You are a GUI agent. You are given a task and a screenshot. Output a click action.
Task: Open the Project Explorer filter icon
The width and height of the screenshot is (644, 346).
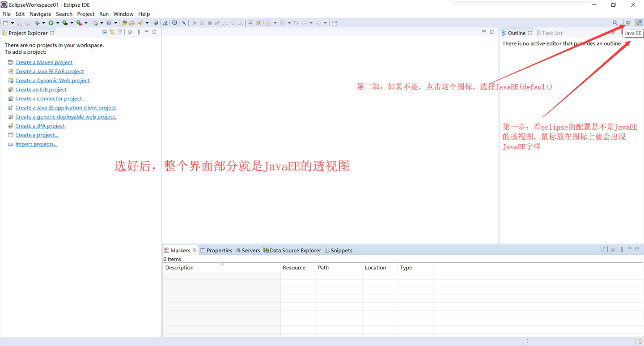pyautogui.click(x=120, y=32)
